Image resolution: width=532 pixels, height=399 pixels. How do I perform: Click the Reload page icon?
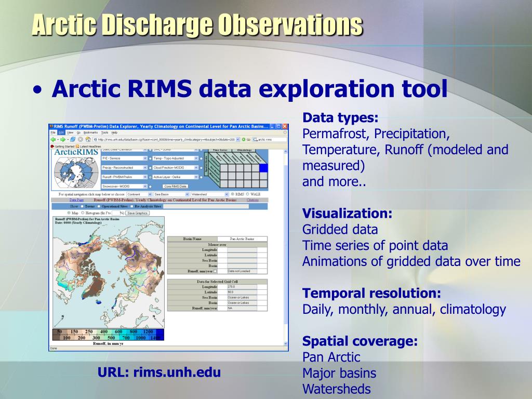point(73,139)
